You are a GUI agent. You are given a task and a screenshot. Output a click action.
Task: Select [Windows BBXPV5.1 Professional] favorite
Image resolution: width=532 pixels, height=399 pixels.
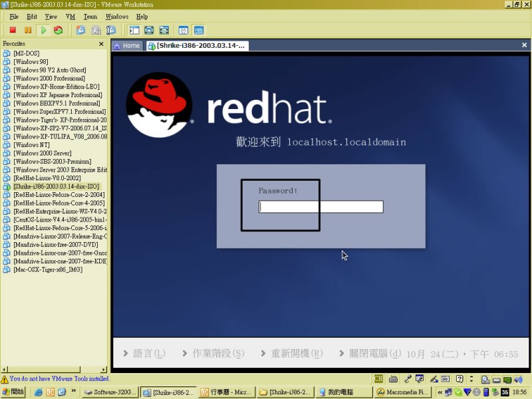point(57,103)
